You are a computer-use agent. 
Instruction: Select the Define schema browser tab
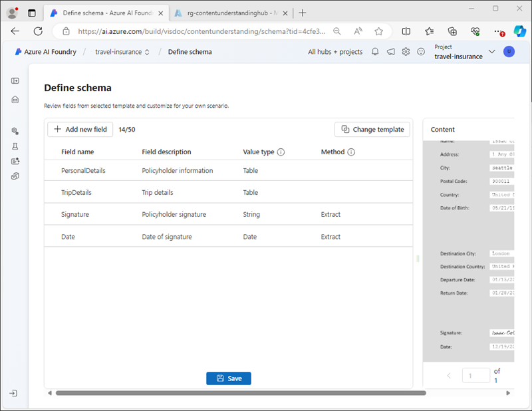107,13
